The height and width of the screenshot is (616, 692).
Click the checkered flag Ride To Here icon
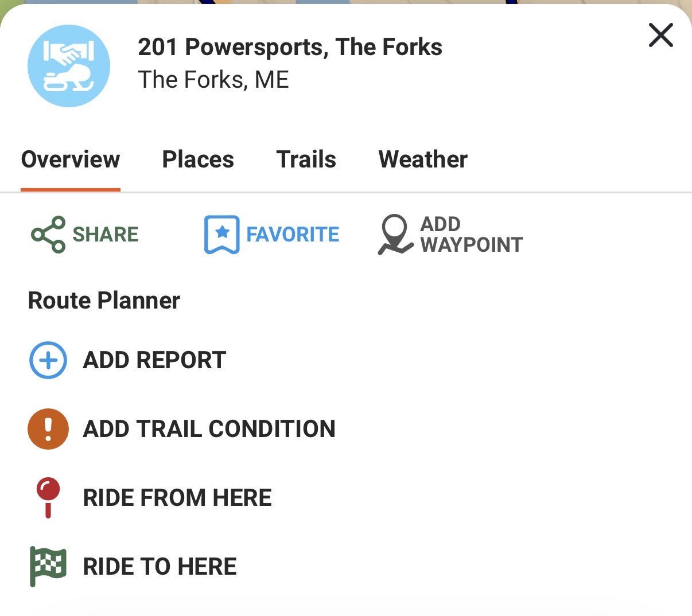(x=48, y=566)
